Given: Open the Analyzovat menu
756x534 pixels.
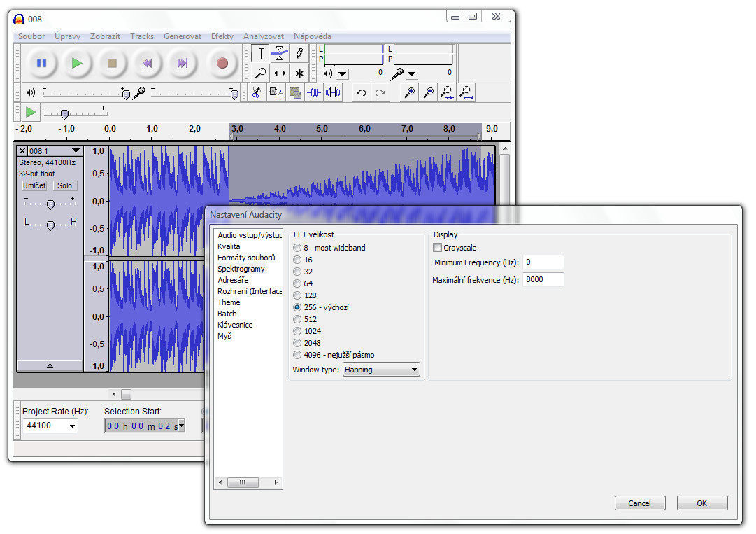Looking at the screenshot, I should click(264, 36).
